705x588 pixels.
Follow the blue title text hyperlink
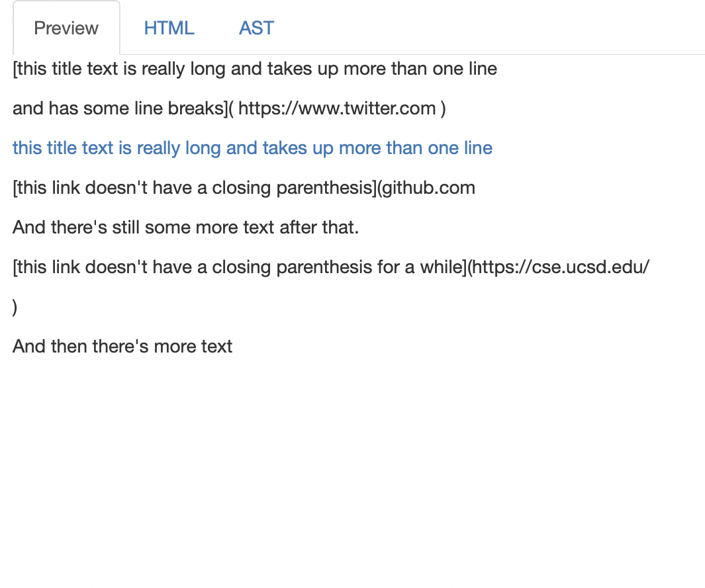[252, 148]
